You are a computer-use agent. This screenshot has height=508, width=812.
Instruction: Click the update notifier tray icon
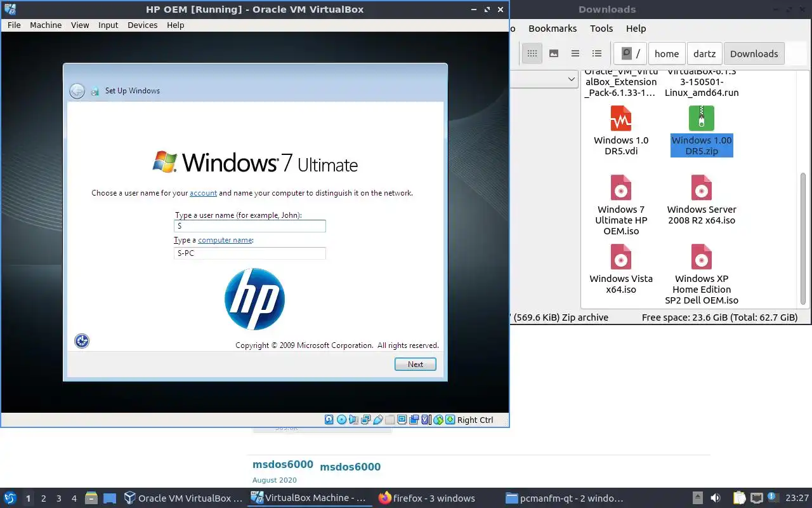coord(773,498)
